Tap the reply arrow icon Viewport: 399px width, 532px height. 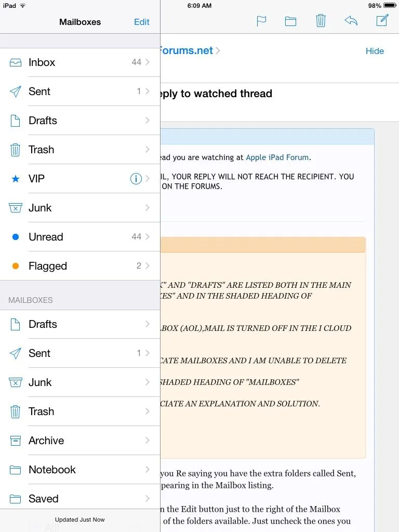tap(351, 21)
